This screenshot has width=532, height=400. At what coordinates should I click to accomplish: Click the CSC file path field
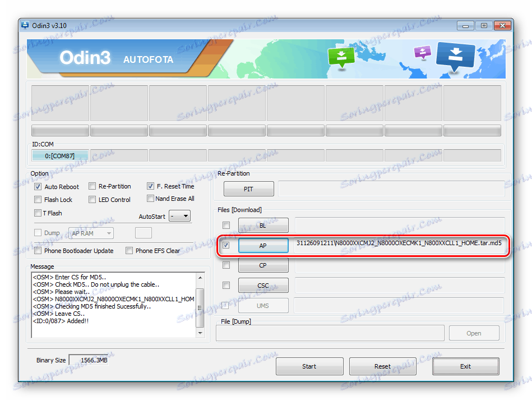click(x=400, y=285)
